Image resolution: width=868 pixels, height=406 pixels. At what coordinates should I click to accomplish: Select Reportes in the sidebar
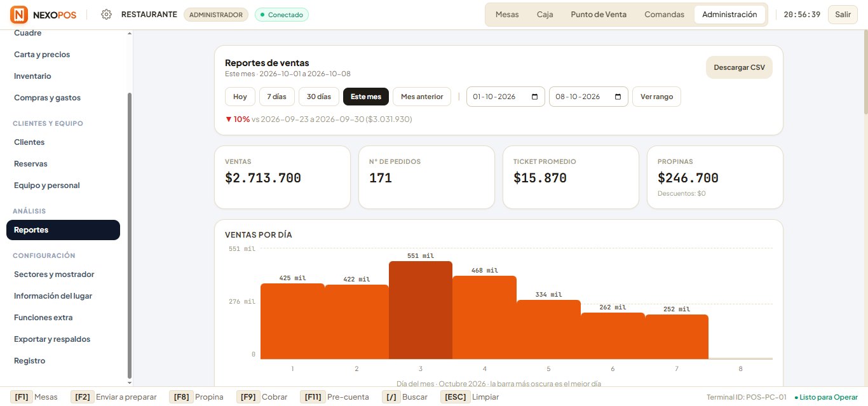63,230
